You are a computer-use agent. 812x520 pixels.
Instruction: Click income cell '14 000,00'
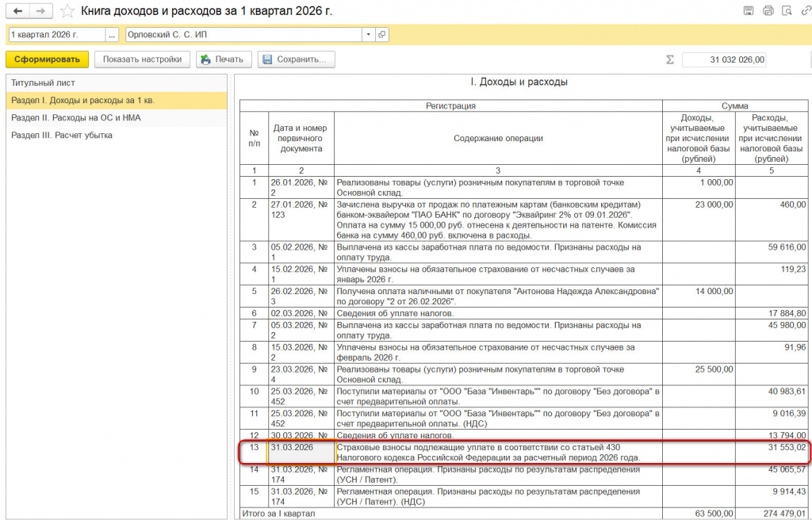tap(699, 296)
